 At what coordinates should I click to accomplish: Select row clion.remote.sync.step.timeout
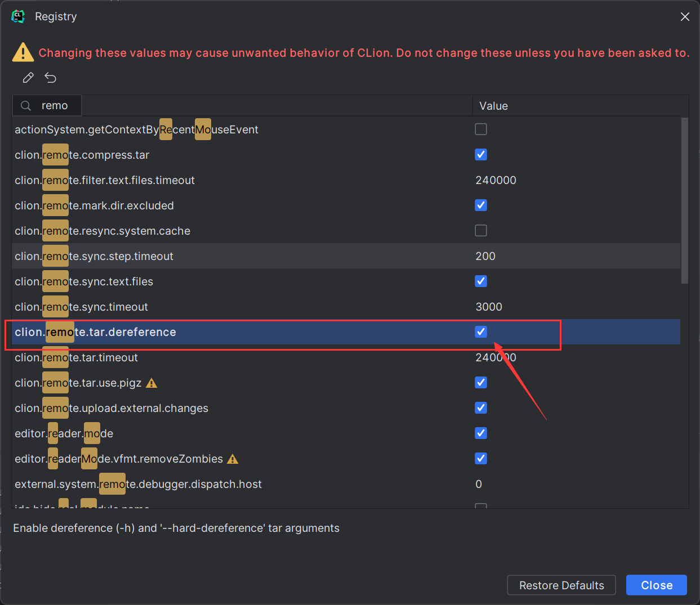pyautogui.click(x=346, y=256)
